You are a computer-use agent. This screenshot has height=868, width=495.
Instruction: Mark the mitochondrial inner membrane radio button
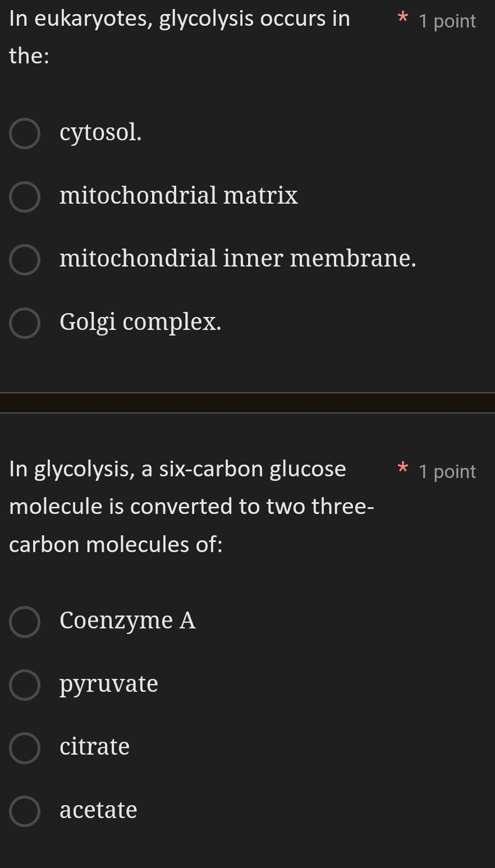25,260
